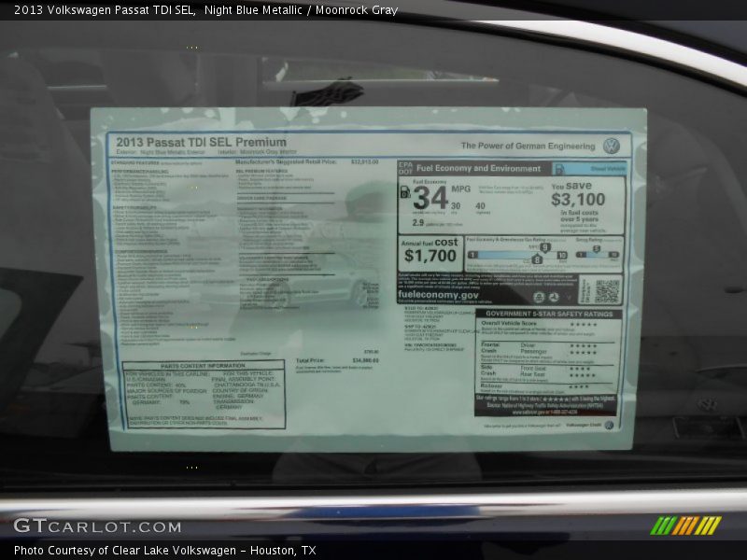747x560 pixels.
Task: Click The Power of German Engineering slogan
Action: tap(527, 147)
